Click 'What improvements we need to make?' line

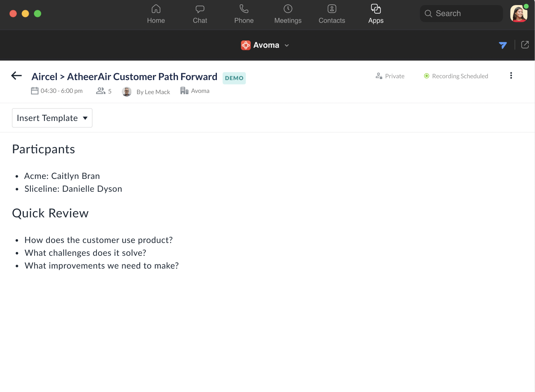coord(102,266)
